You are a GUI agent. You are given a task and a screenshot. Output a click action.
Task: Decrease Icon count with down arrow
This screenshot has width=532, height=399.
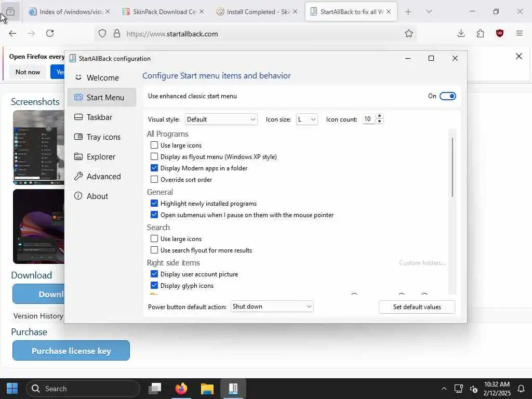[380, 122]
